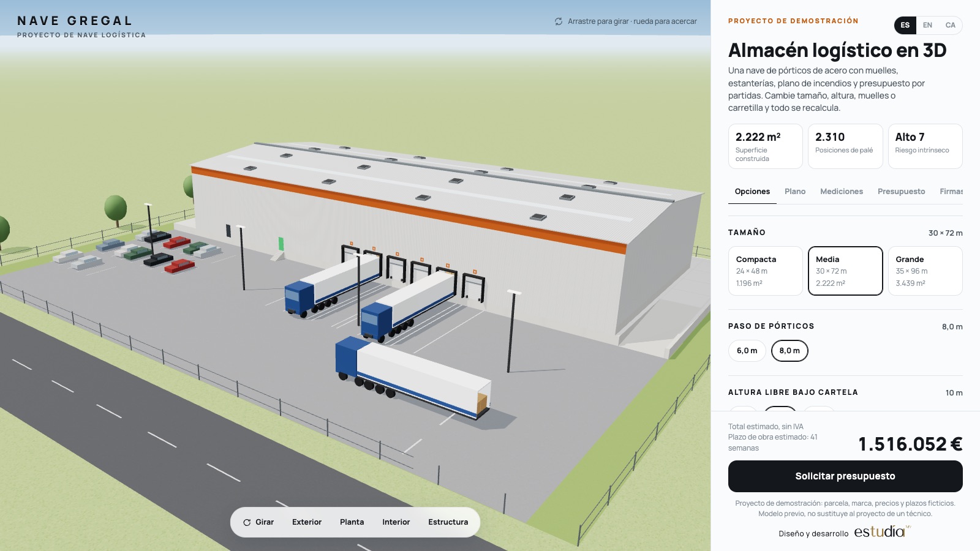Switch language to CA
980x551 pixels.
[950, 25]
